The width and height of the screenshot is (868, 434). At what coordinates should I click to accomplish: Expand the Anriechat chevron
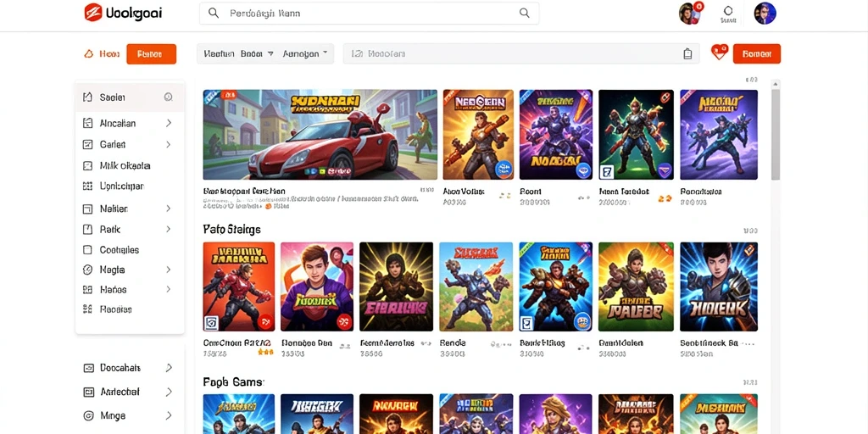pos(169,392)
